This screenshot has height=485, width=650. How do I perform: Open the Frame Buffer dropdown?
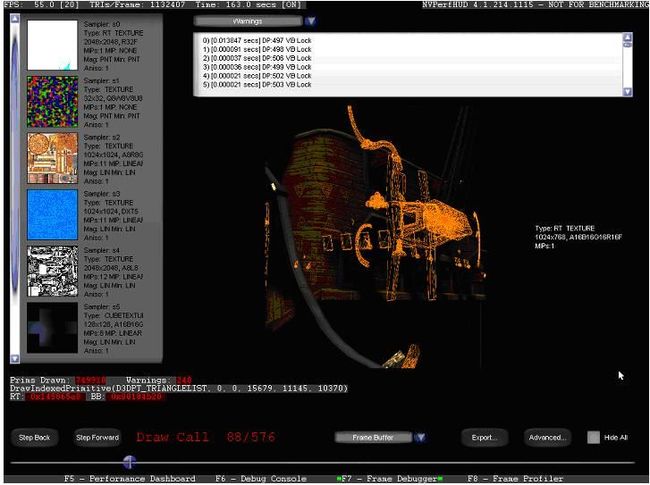click(373, 437)
